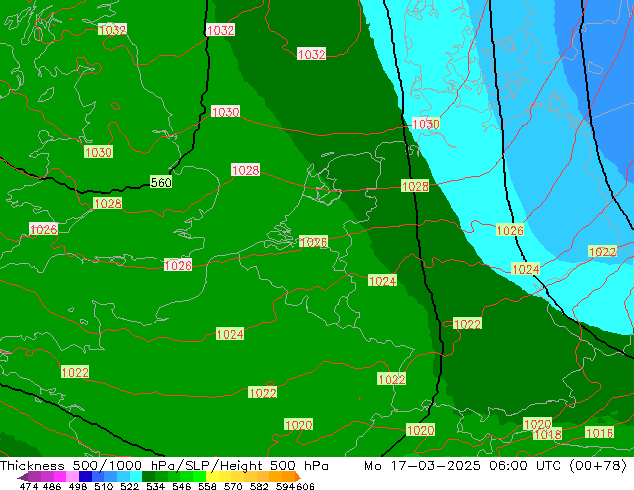
Task: Click the legend value 606
Action: pos(305,486)
